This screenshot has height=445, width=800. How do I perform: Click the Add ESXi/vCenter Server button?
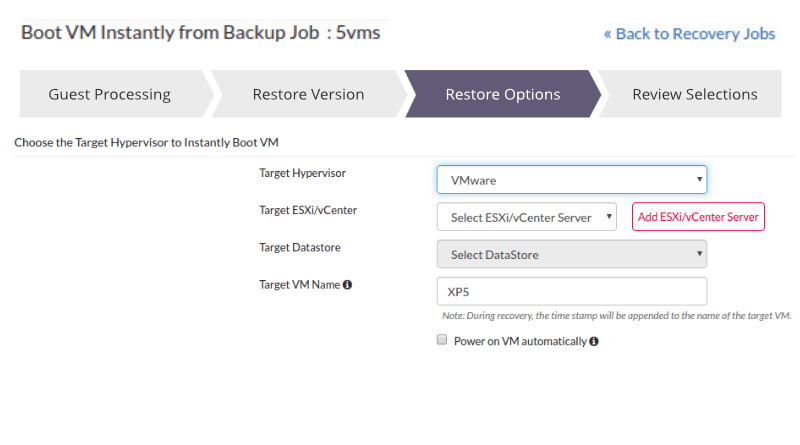point(698,217)
